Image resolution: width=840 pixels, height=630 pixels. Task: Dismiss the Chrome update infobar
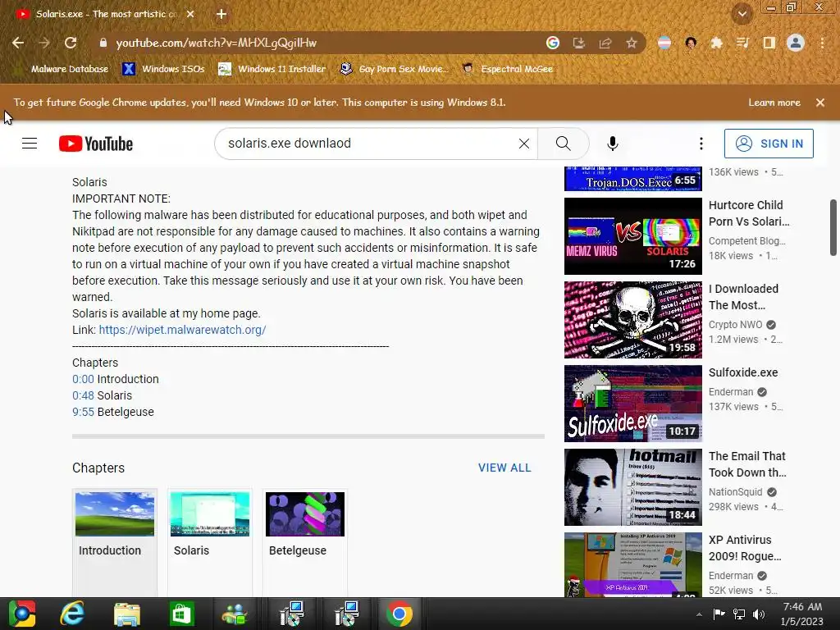[x=820, y=103]
